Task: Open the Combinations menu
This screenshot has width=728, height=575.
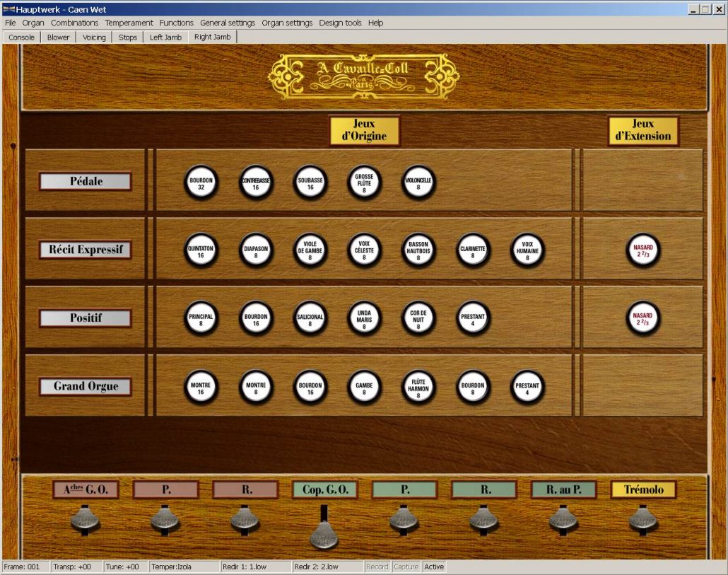Action: pos(74,23)
